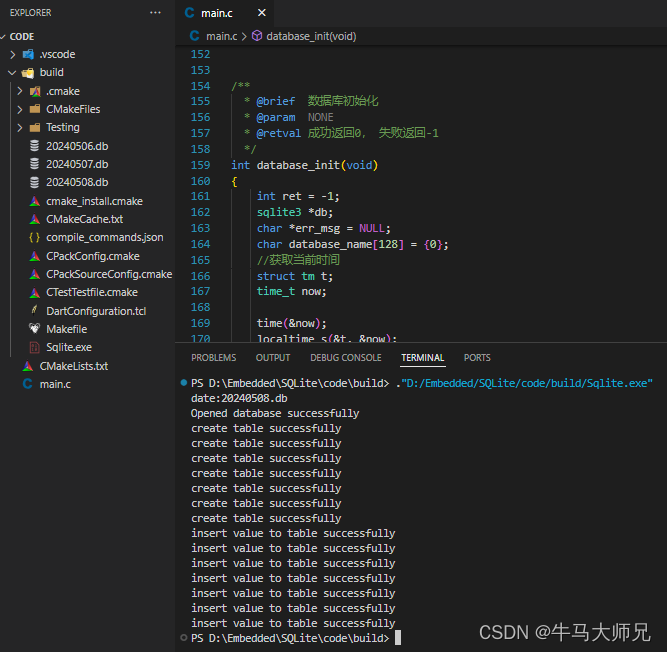This screenshot has height=652, width=667.
Task: Open DartConfiguration.tcl file
Action: [x=96, y=311]
